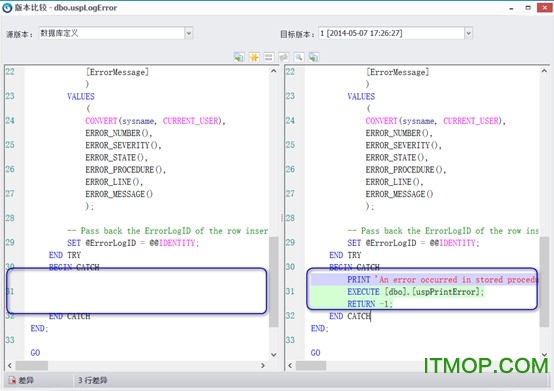This screenshot has height=391, width=554.
Task: Click the last green-arrow copy toolbar icon
Action: pyautogui.click(x=313, y=57)
